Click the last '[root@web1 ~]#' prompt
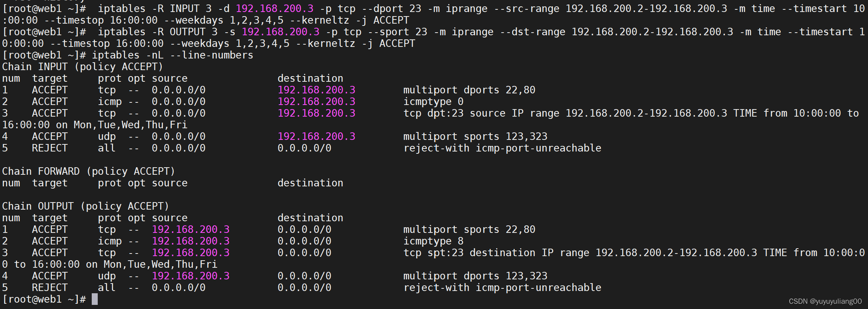The width and height of the screenshot is (868, 309). (44, 299)
